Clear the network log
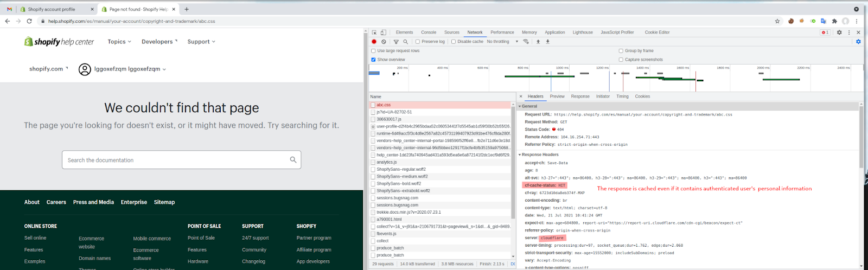The width and height of the screenshot is (868, 270). click(384, 42)
